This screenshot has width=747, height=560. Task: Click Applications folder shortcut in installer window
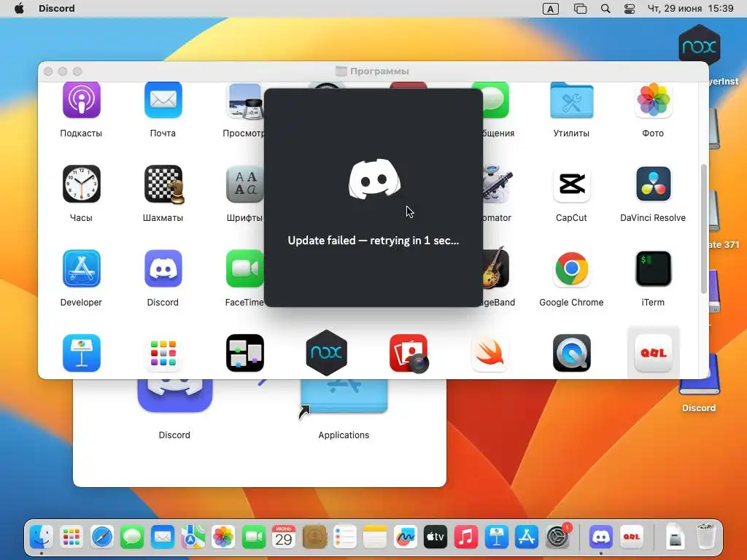coord(344,396)
